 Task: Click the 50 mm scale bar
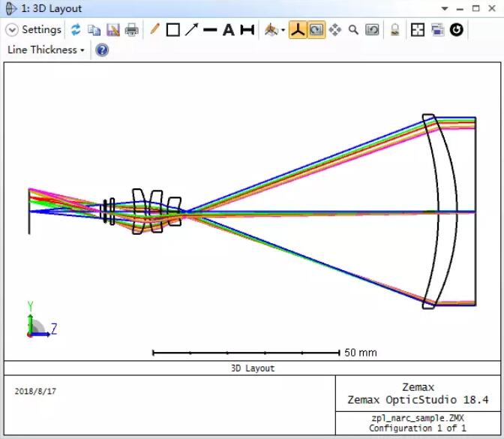(246, 352)
